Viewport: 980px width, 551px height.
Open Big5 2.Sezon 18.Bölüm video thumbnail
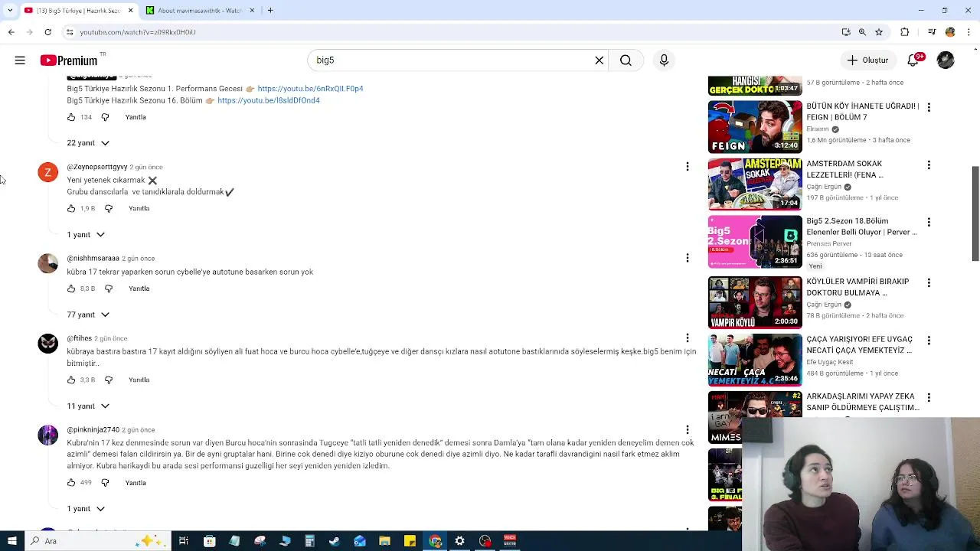(x=755, y=242)
